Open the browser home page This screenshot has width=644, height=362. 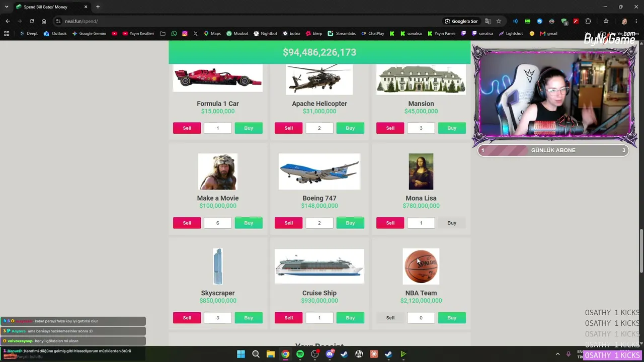44,21
